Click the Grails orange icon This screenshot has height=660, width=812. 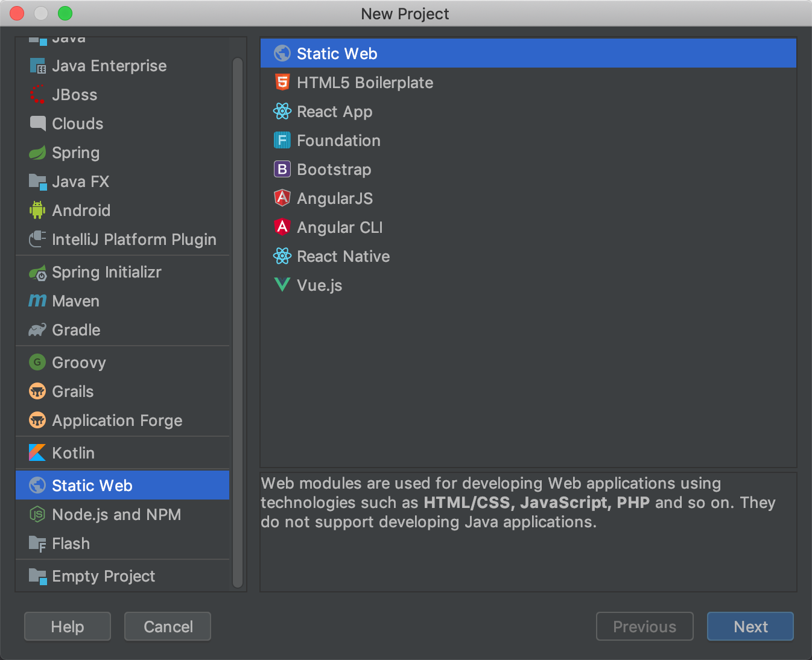point(37,392)
